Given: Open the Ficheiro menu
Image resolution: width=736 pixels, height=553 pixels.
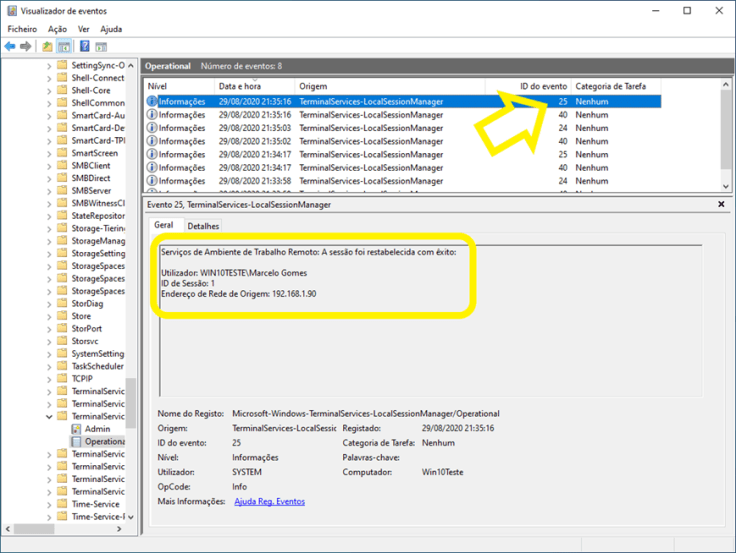Looking at the screenshot, I should coord(22,29).
